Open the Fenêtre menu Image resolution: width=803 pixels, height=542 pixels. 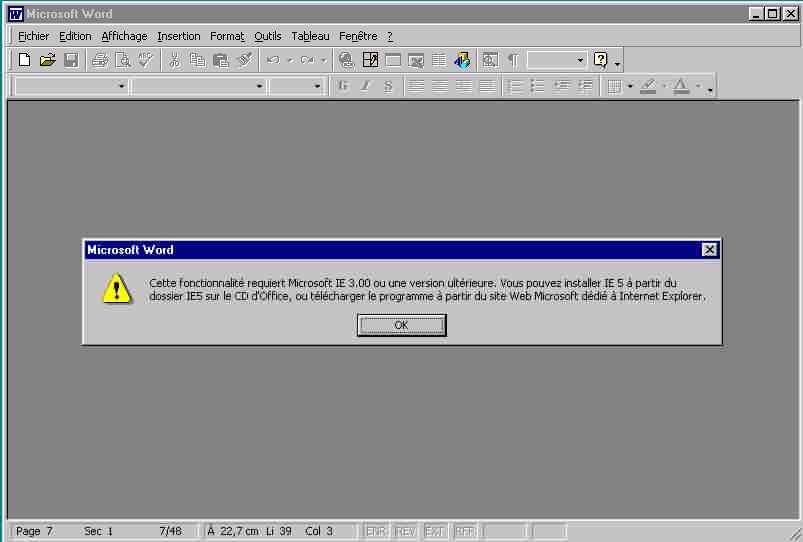coord(358,36)
